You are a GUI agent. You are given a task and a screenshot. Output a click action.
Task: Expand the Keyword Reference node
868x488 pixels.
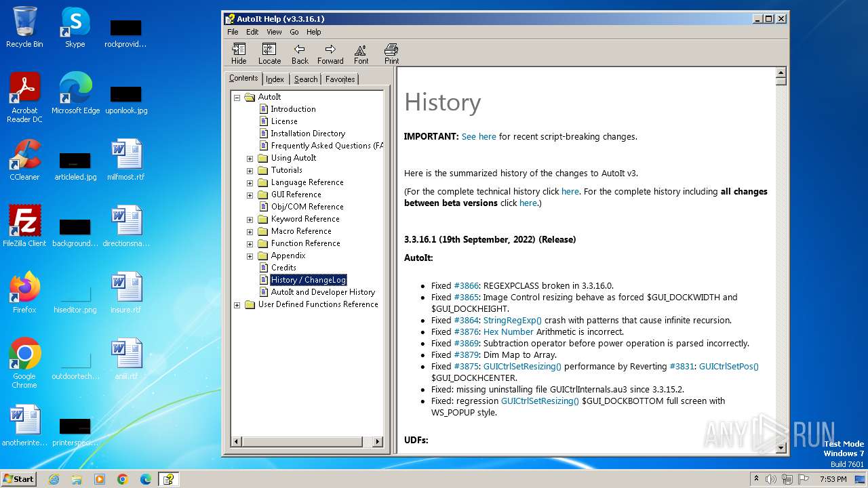(250, 220)
